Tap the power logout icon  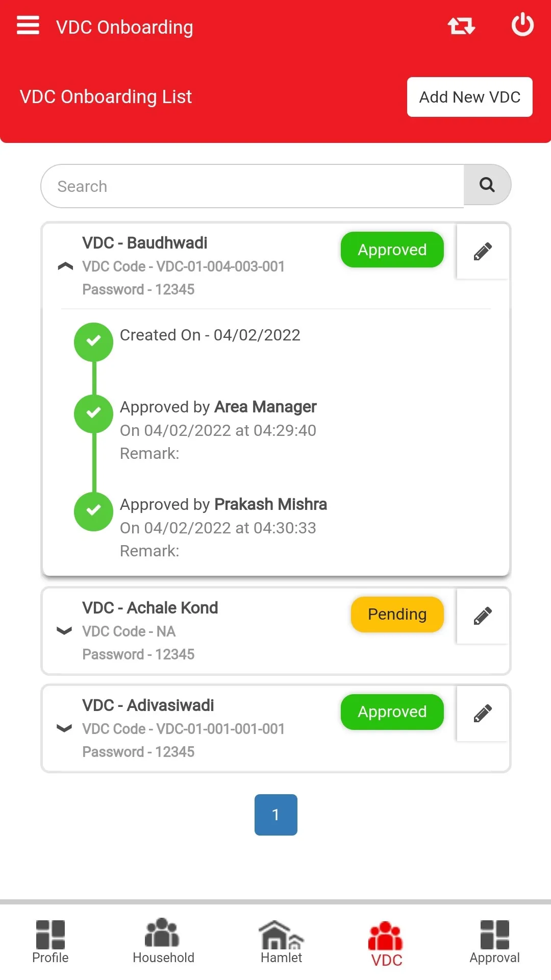[522, 24]
